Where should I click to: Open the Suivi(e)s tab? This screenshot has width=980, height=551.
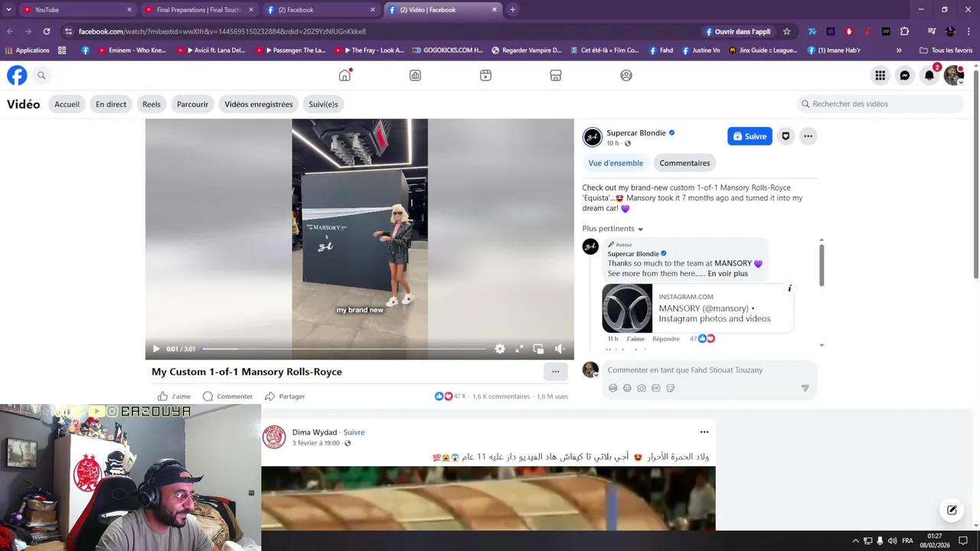323,104
